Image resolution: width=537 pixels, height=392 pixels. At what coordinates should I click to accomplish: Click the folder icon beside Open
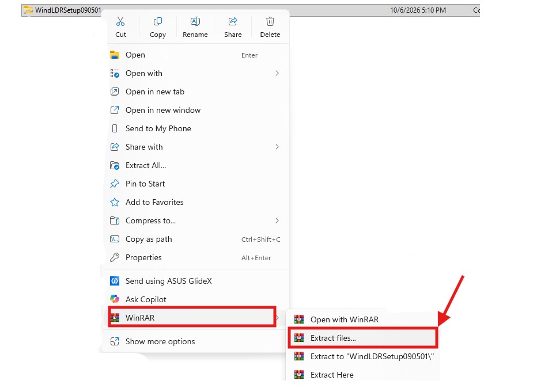(x=115, y=55)
